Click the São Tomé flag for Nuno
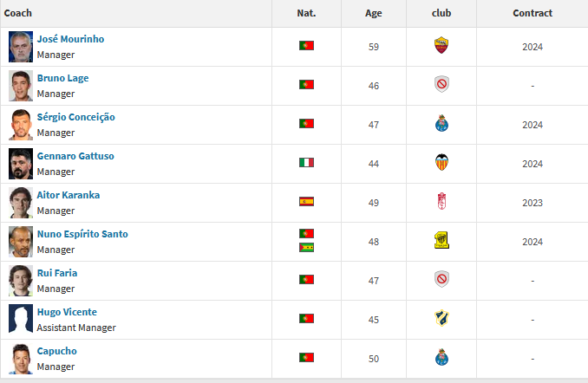Image resolution: width=588 pixels, height=383 pixels. 306,247
